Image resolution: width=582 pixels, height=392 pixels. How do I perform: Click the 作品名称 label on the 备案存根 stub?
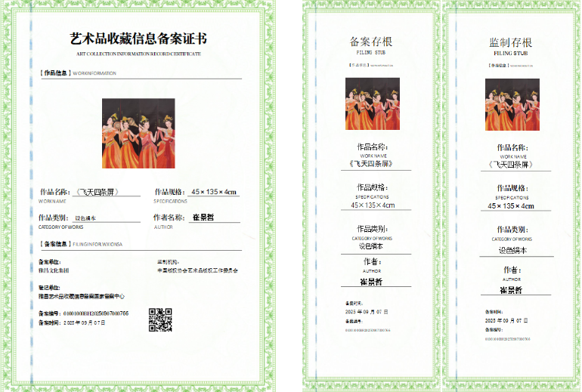click(373, 147)
